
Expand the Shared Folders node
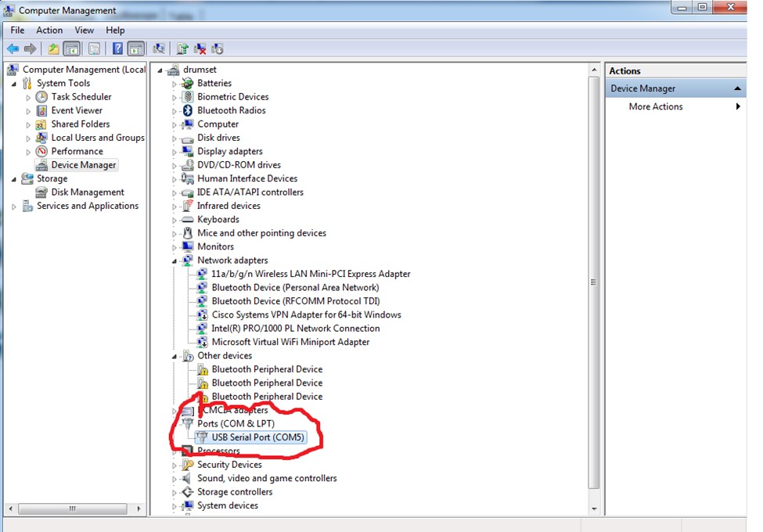[x=28, y=124]
